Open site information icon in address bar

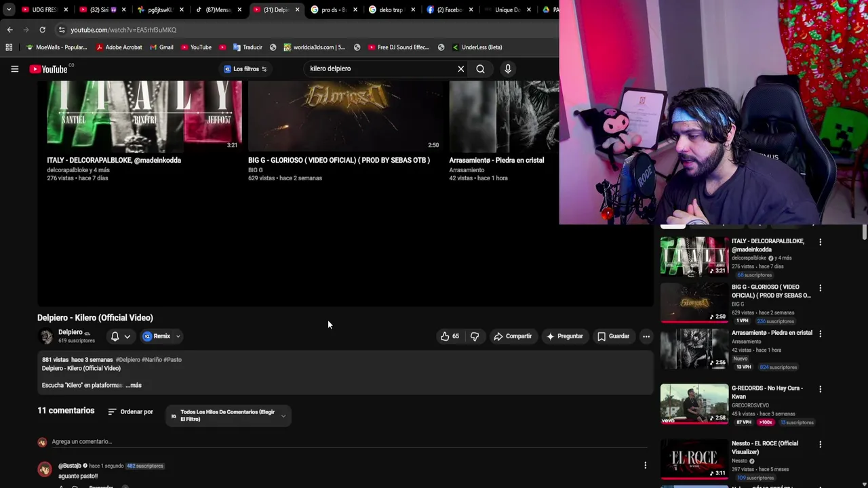pyautogui.click(x=62, y=30)
